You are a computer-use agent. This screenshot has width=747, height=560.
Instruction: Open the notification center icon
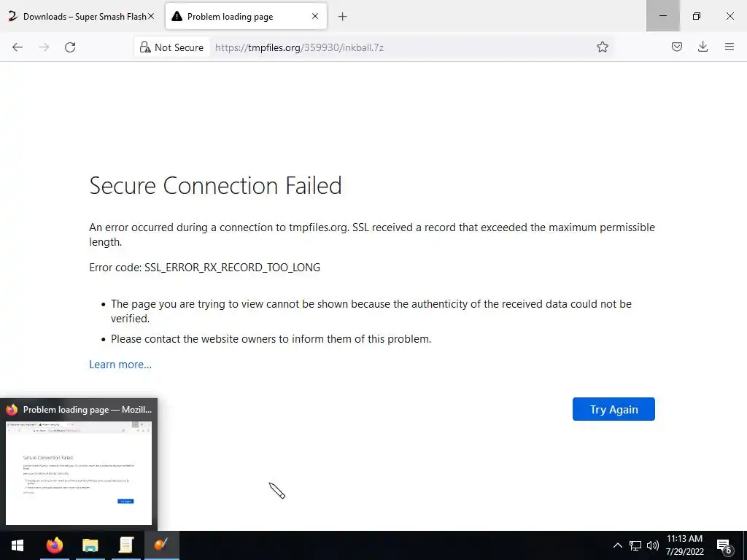(724, 545)
